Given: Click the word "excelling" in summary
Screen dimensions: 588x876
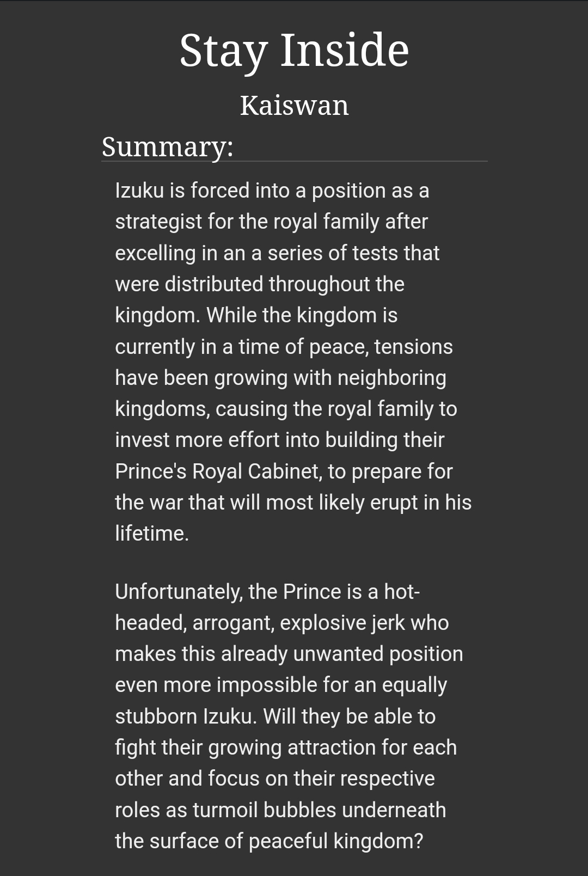Looking at the screenshot, I should 155,253.
